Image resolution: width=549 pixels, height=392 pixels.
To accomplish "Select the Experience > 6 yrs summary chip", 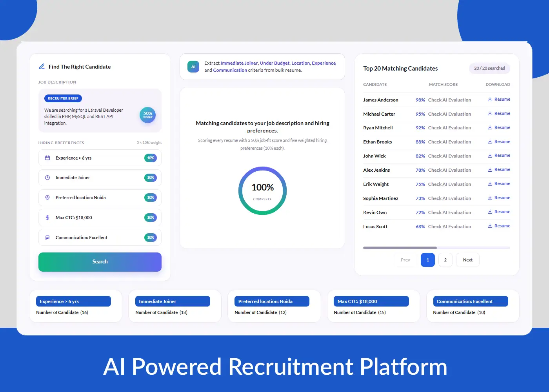I will click(x=73, y=301).
